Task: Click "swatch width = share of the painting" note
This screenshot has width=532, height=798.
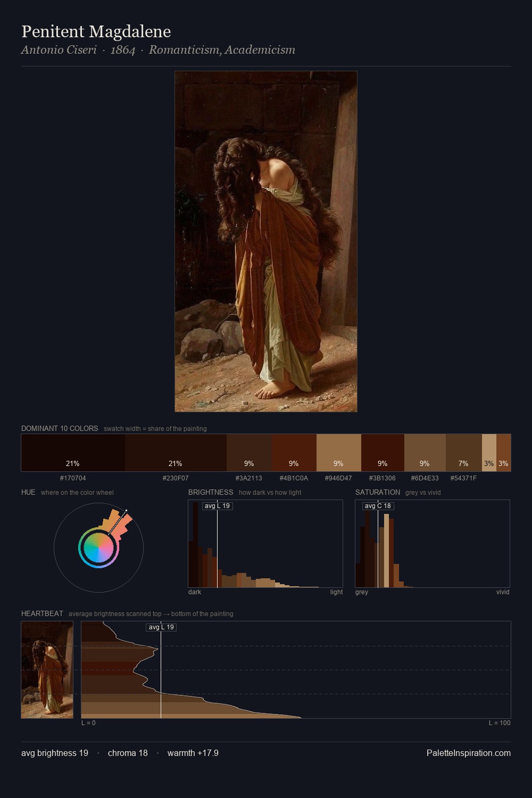Action: click(x=155, y=429)
